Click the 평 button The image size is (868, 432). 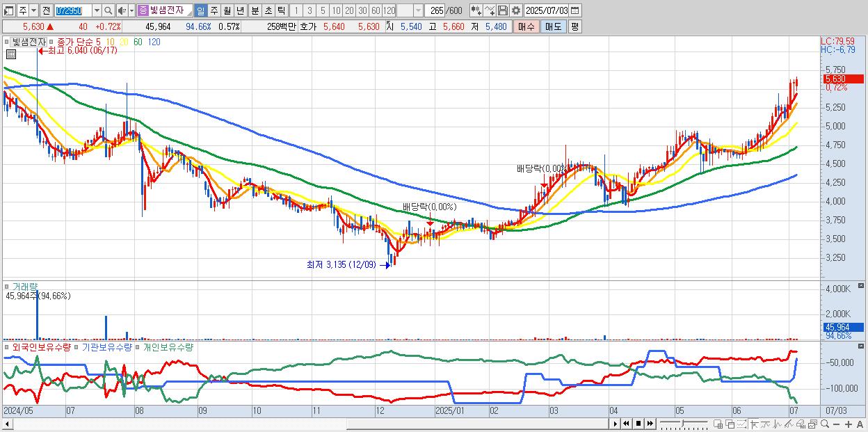point(574,26)
